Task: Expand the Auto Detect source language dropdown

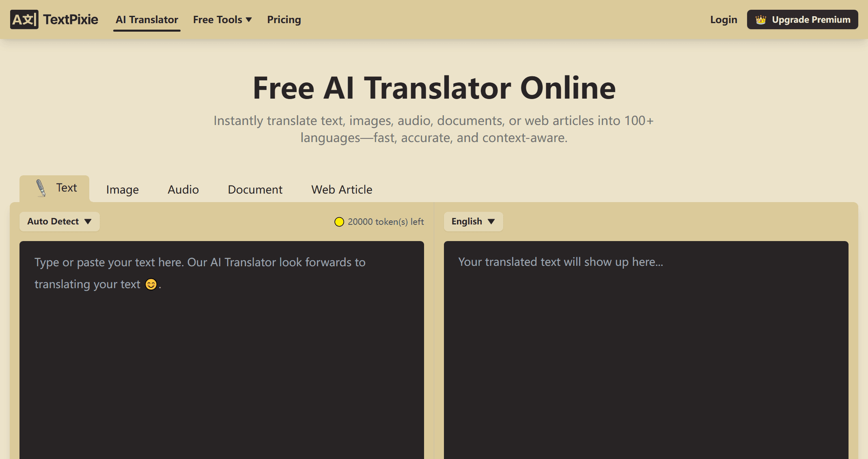Action: [x=59, y=222]
